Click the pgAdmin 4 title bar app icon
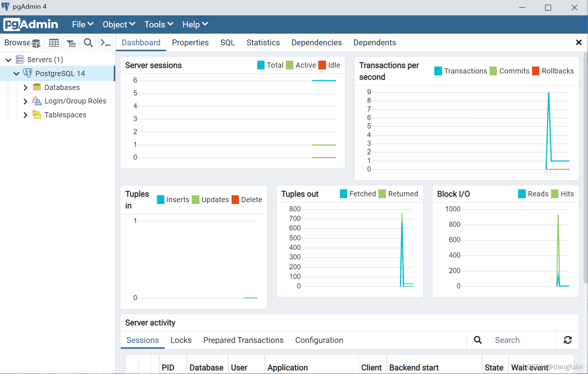 (x=5, y=7)
